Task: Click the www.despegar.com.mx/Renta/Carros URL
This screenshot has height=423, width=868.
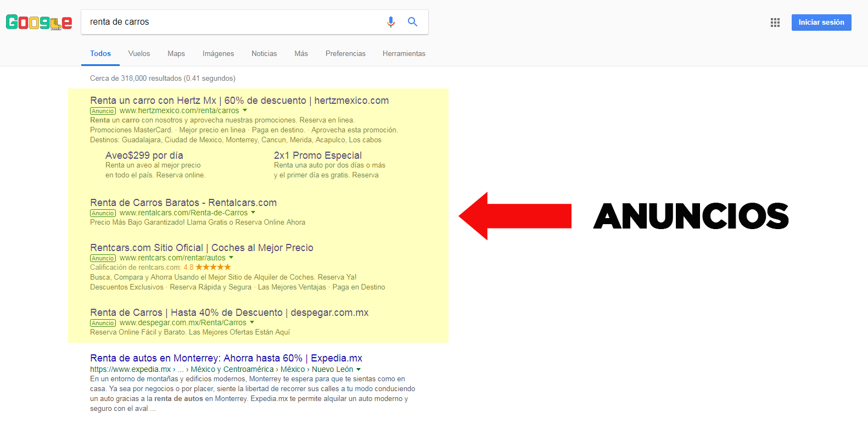Action: [x=183, y=322]
